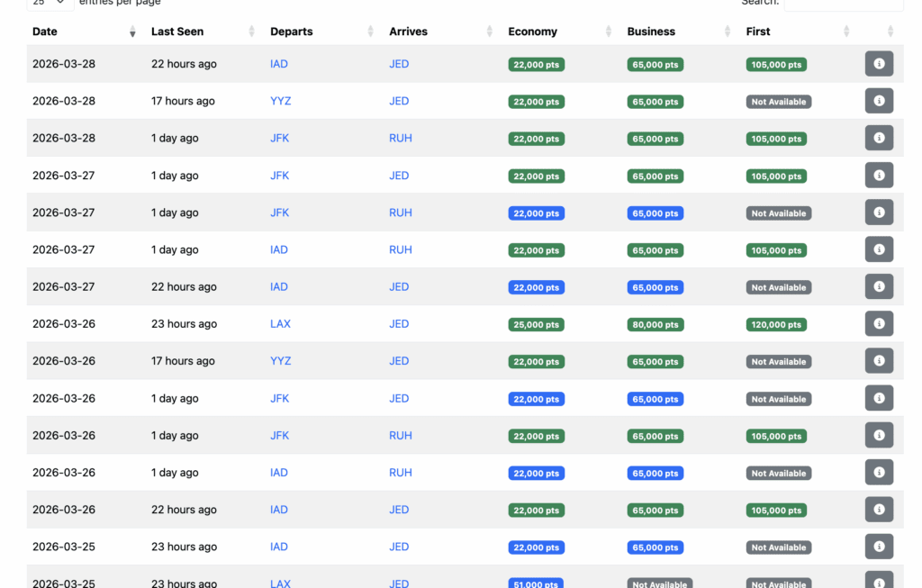Select the YYZ departure link
This screenshot has width=922, height=588.
click(x=280, y=101)
